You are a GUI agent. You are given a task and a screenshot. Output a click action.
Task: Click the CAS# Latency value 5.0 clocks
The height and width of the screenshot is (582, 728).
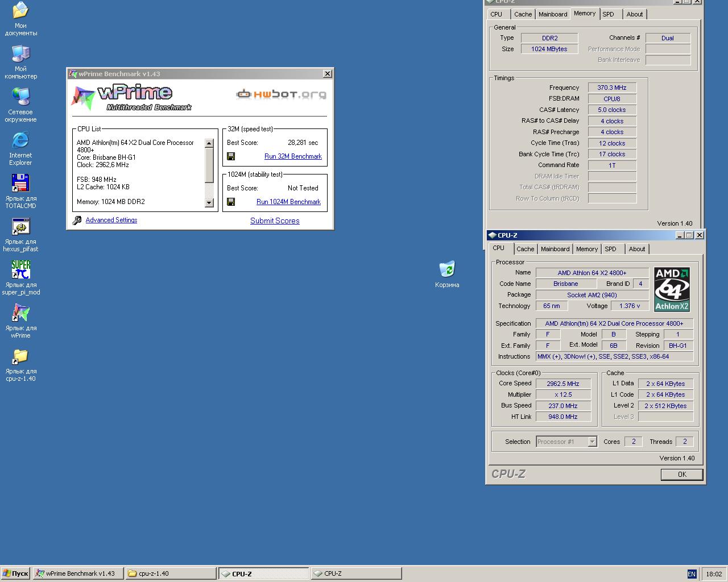point(612,110)
